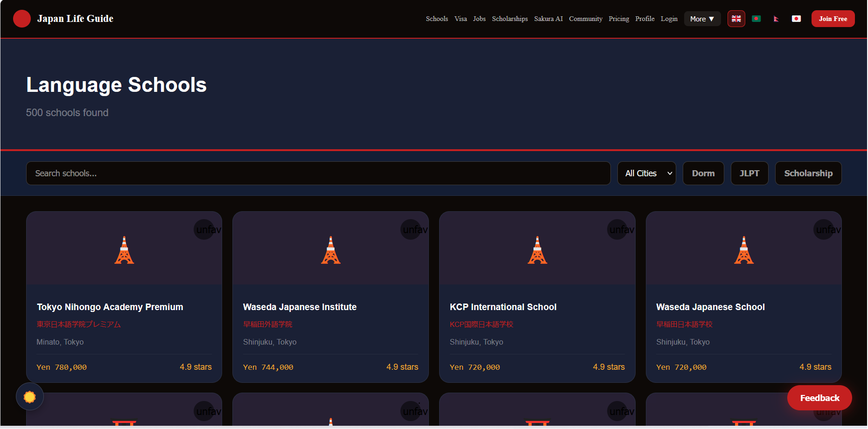The height and width of the screenshot is (429, 868).
Task: Click Japanese name 早稲田日本語学校
Action: point(684,324)
